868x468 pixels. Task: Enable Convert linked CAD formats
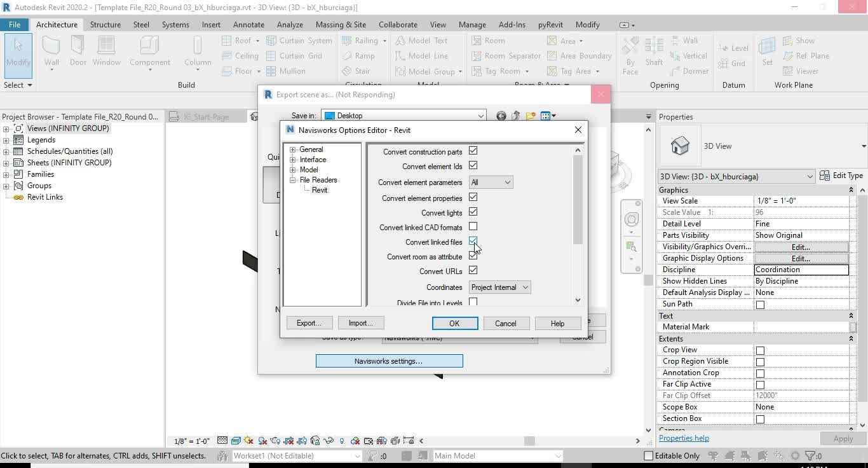coord(473,226)
